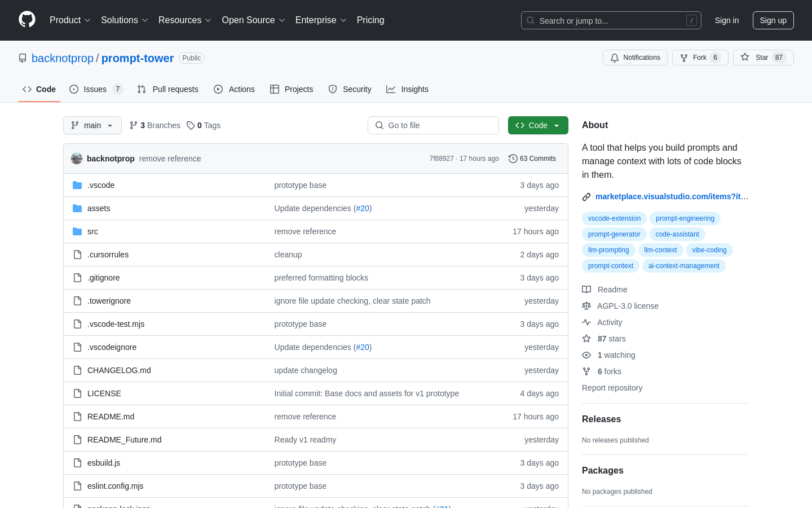
Task: Click the README.md file icon
Action: [x=77, y=417]
